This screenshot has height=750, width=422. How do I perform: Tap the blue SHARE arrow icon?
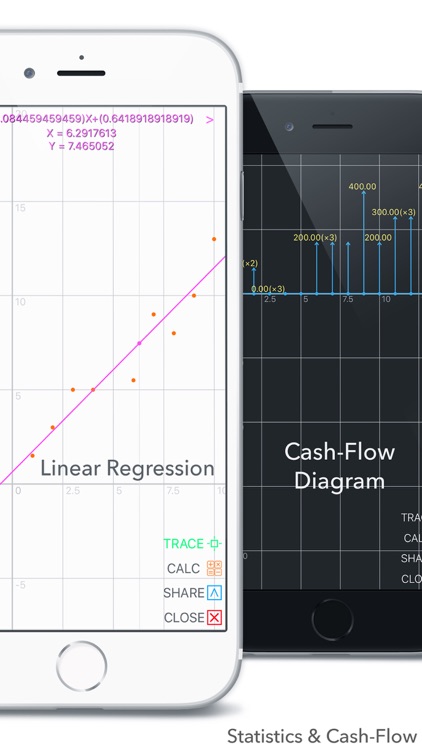214,593
